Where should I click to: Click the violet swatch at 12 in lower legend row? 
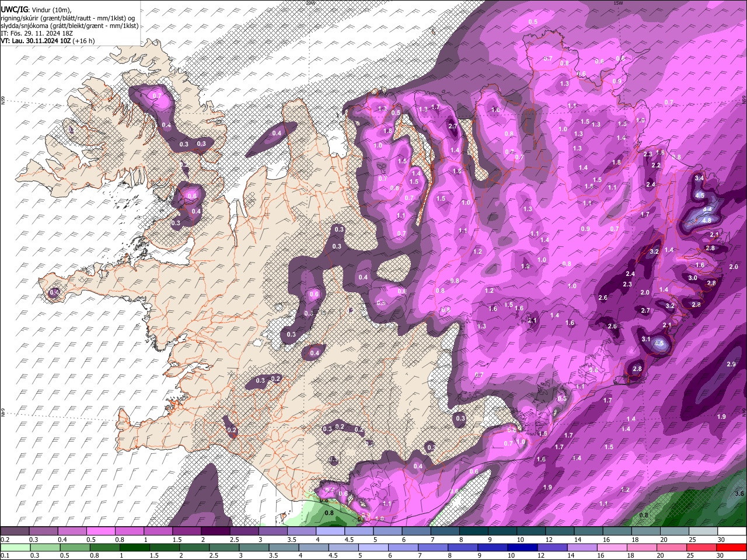click(552, 548)
